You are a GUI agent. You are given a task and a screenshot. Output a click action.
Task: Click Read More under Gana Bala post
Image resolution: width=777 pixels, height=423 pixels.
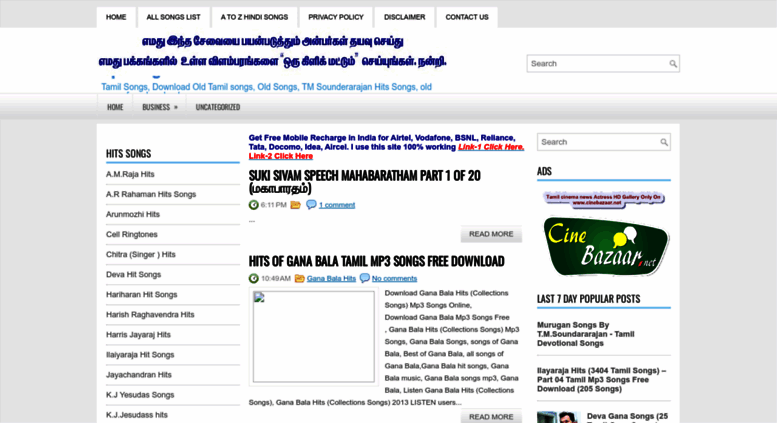coord(491,417)
